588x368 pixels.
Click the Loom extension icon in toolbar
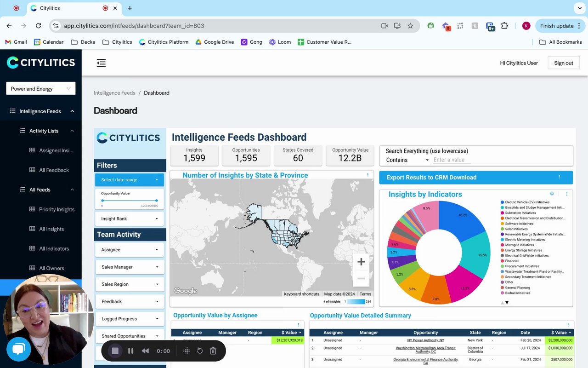point(445,26)
